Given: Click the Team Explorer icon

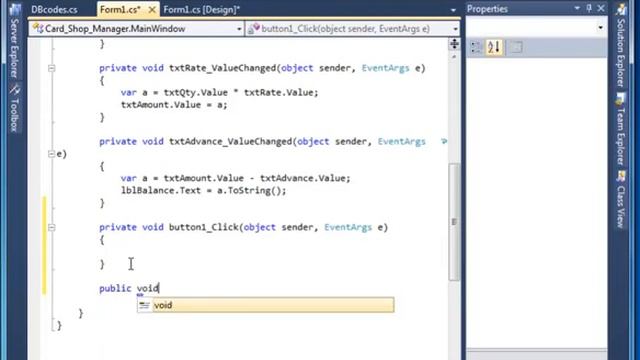Looking at the screenshot, I should click(x=621, y=98).
